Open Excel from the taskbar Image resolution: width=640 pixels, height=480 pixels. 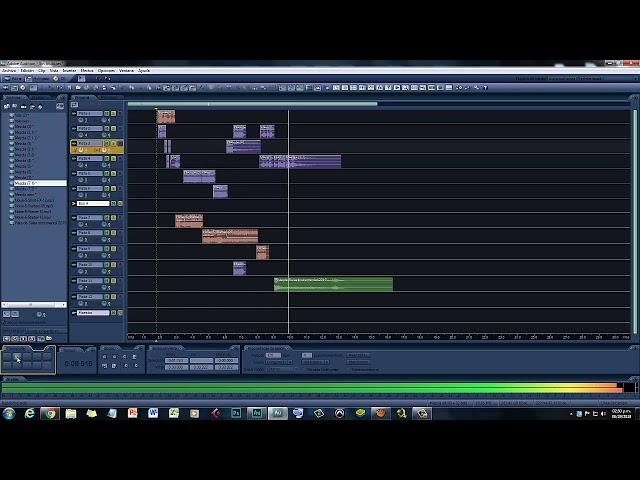pos(174,413)
